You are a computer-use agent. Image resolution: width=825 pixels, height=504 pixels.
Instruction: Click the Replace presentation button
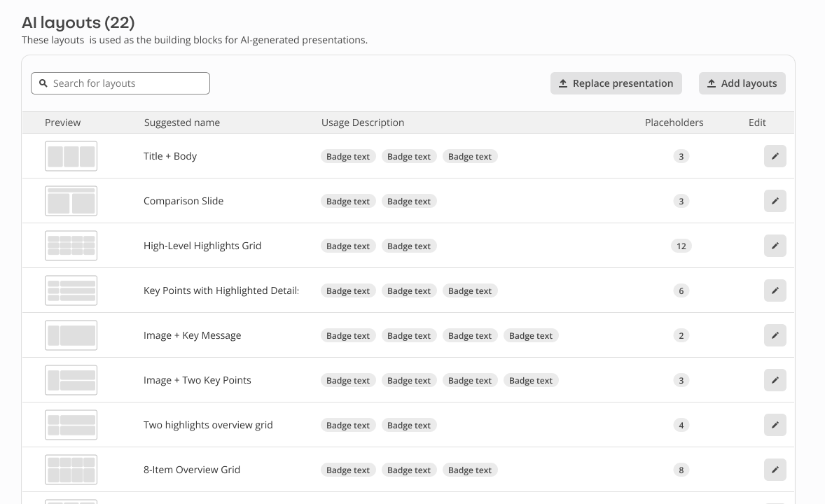[x=616, y=83]
